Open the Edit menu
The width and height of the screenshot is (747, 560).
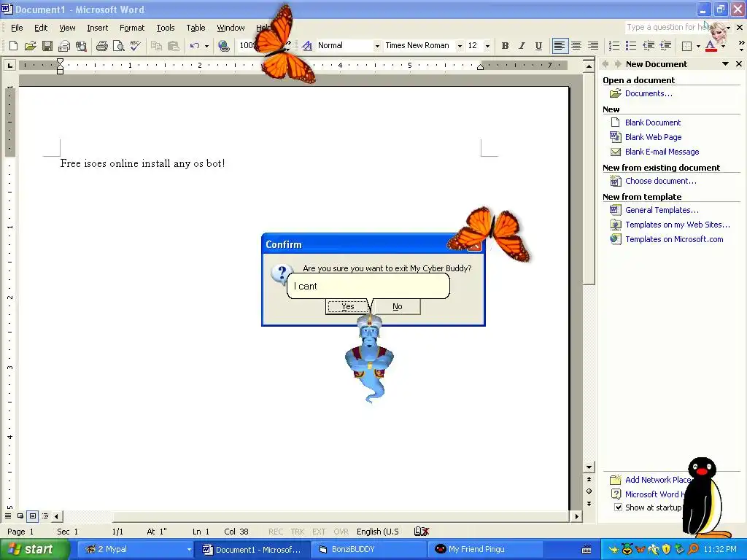41,28
